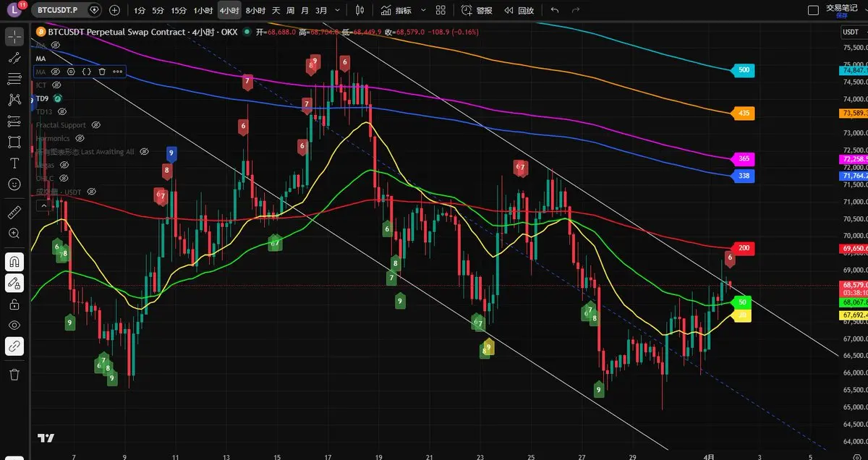Switch to 1分 timeframe

click(140, 10)
